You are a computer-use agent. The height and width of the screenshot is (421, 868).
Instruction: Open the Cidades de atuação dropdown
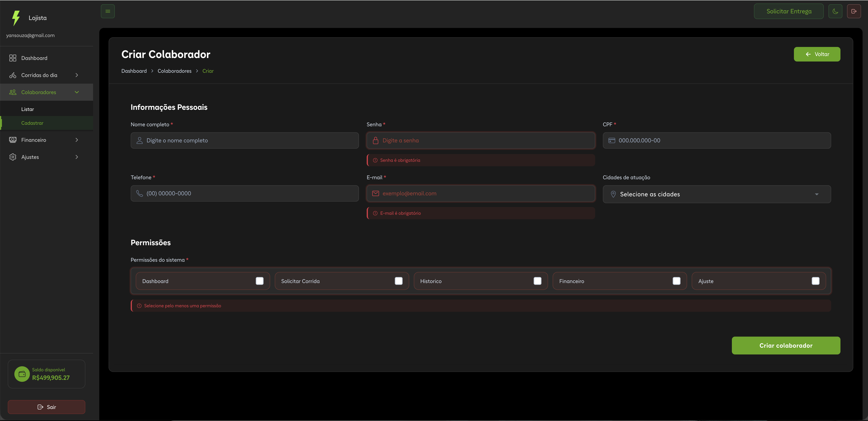coord(716,194)
